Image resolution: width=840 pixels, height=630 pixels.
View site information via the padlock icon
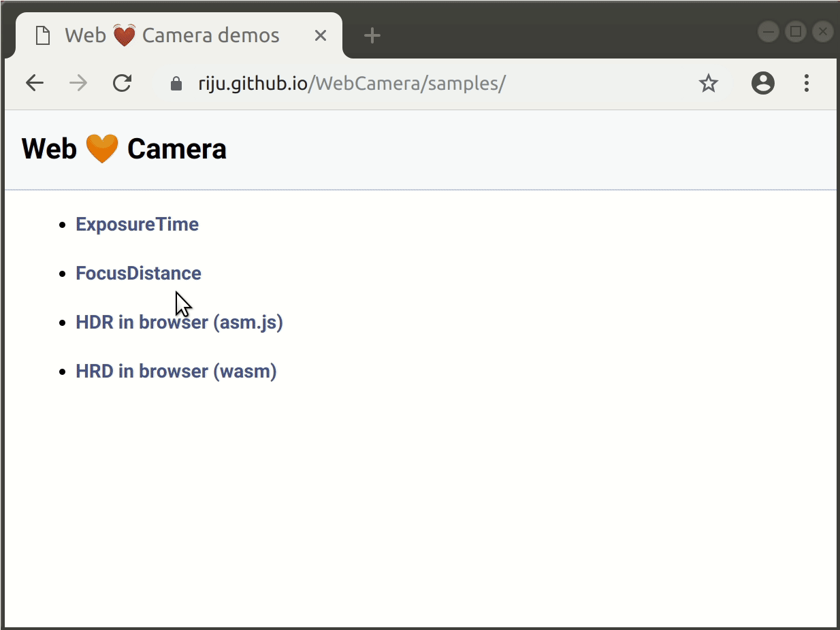pos(176,84)
